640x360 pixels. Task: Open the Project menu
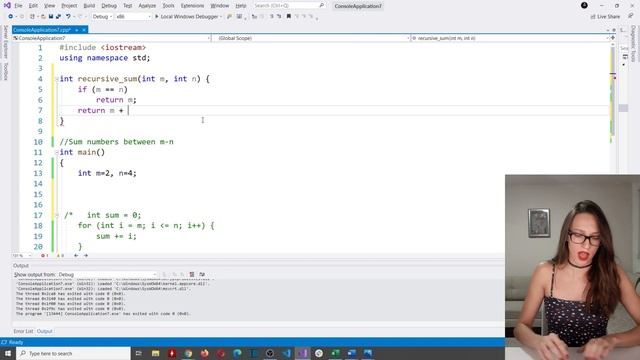[x=69, y=6]
